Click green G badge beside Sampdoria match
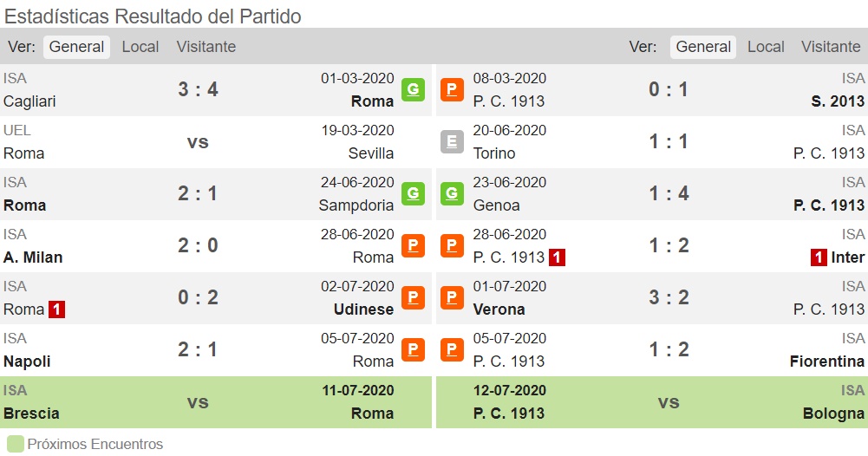Viewport: 868px width, 456px height. (x=413, y=193)
